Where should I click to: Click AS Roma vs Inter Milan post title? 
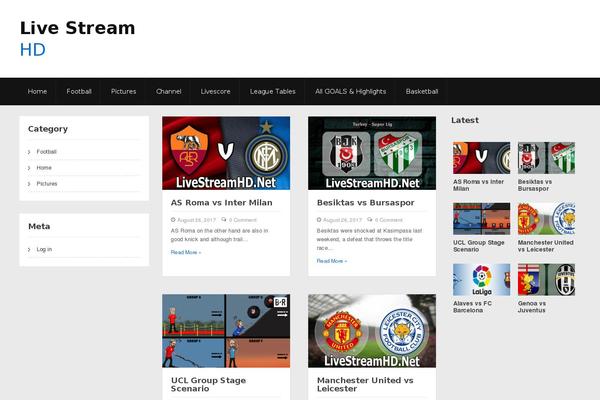point(222,202)
